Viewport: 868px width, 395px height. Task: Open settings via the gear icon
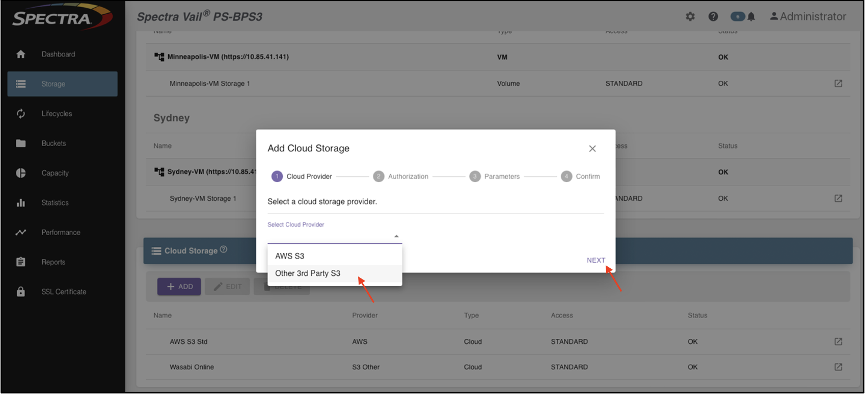[x=690, y=17]
